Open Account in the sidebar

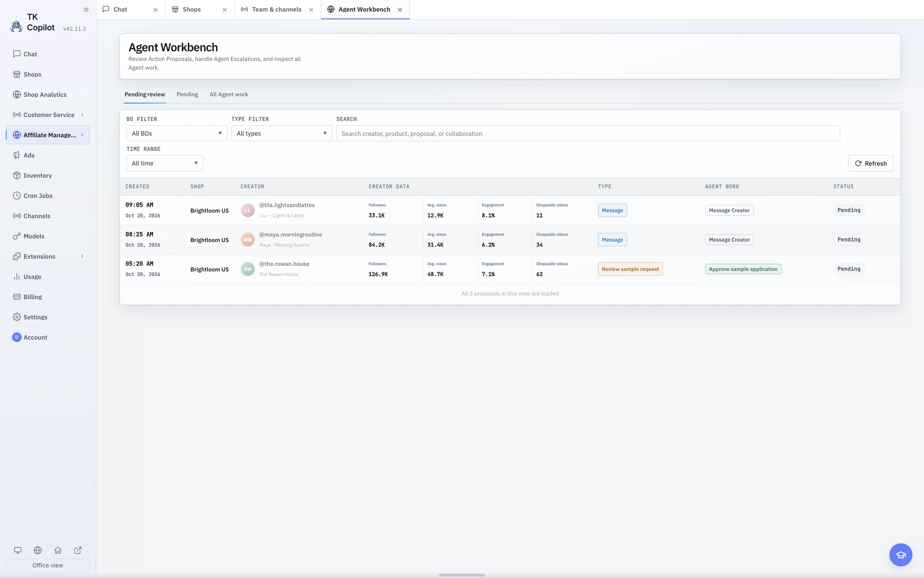48,337
